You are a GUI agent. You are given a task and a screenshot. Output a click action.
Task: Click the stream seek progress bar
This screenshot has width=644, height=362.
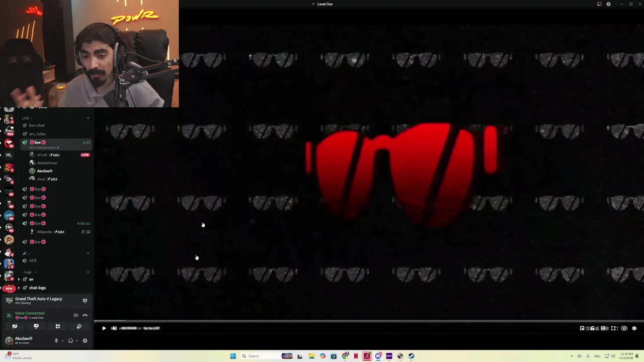pos(368,321)
